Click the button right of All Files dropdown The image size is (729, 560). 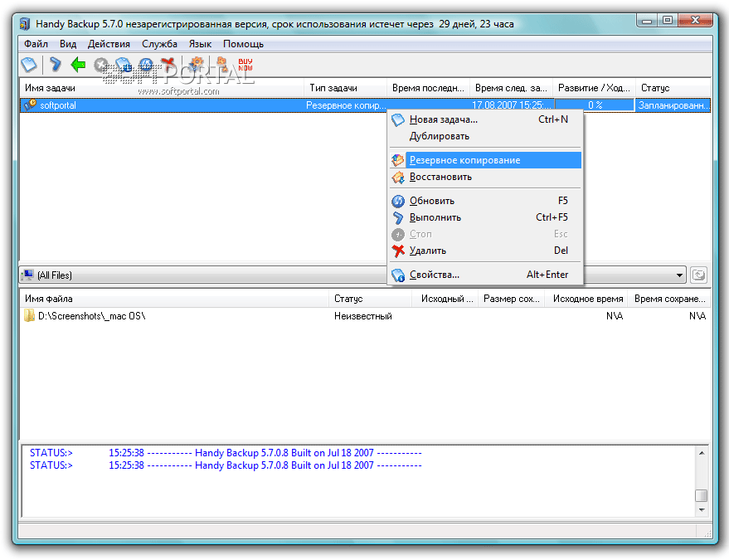point(698,275)
